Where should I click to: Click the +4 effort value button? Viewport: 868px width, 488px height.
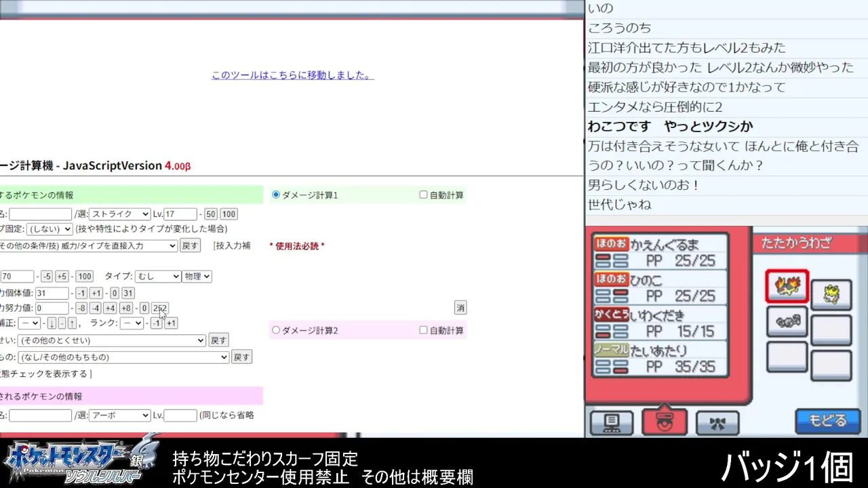[110, 308]
